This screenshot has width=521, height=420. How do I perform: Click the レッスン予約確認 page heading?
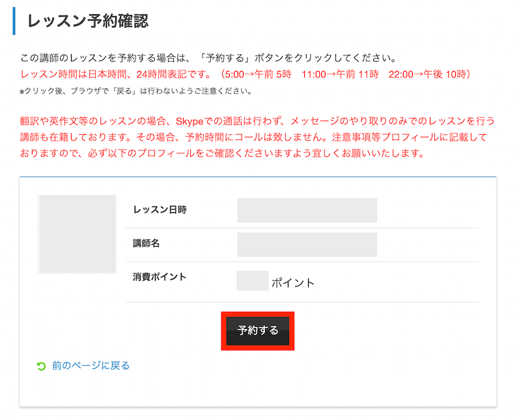[87, 21]
